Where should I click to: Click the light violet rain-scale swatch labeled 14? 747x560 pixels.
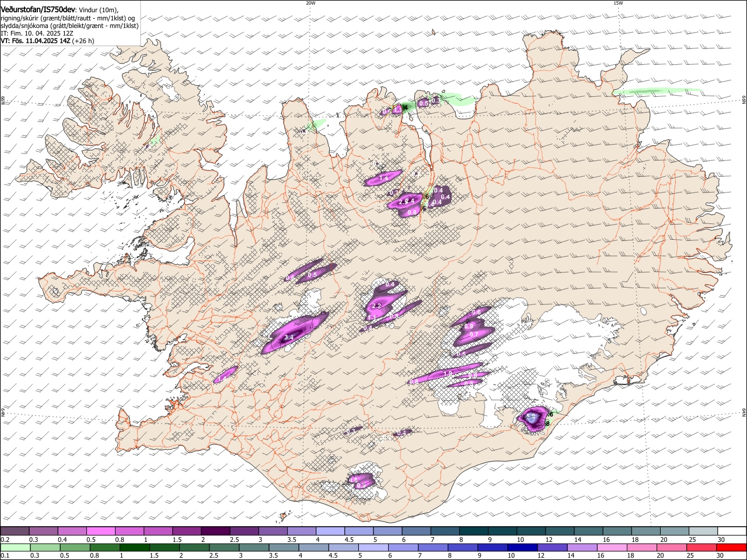tap(581, 548)
